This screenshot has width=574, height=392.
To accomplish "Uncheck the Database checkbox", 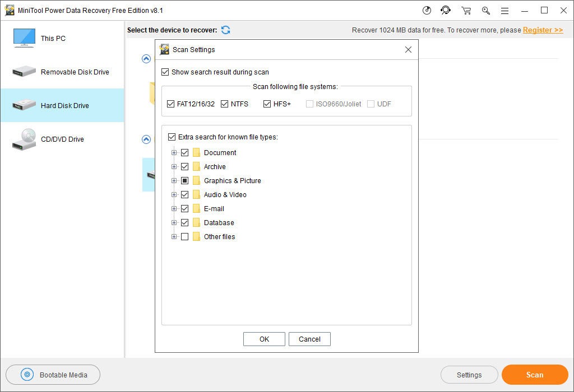I will pos(185,222).
